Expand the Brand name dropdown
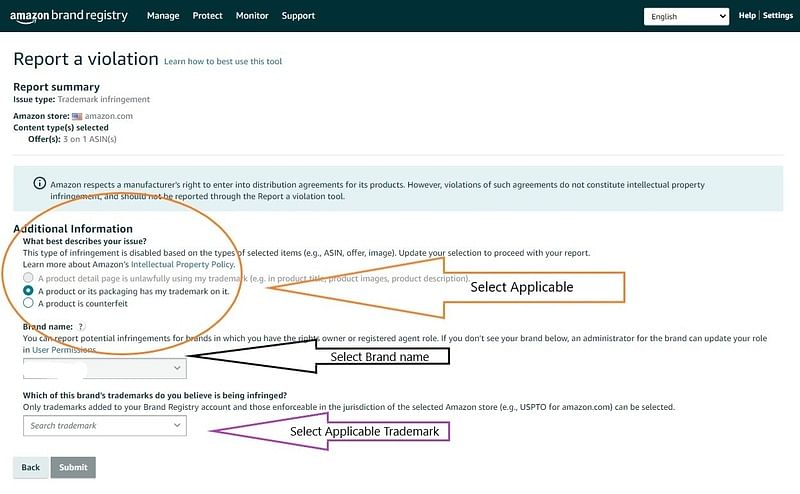The image size is (800, 494). click(105, 368)
